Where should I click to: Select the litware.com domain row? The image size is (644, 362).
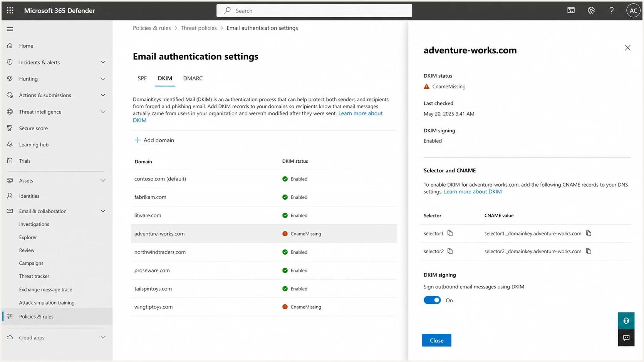point(264,215)
